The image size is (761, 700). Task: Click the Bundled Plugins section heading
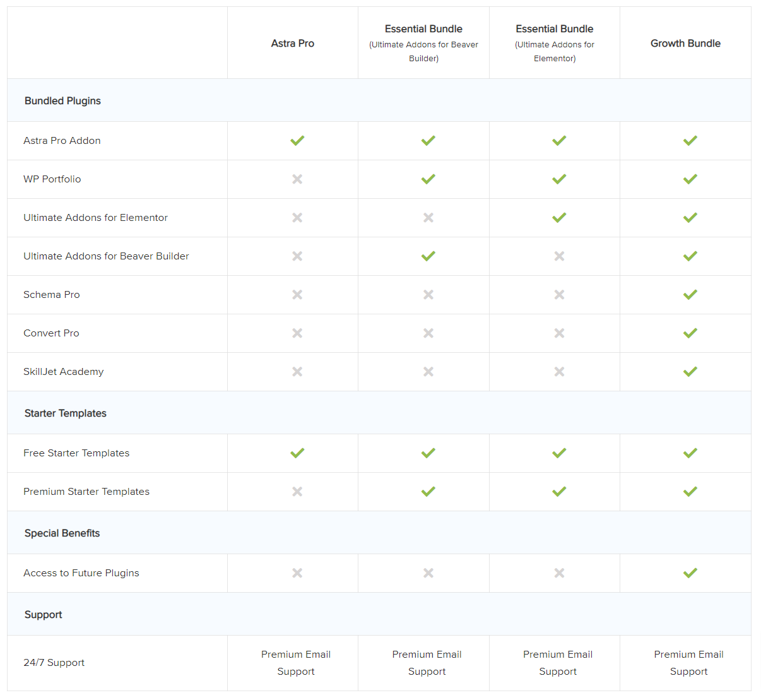point(62,101)
